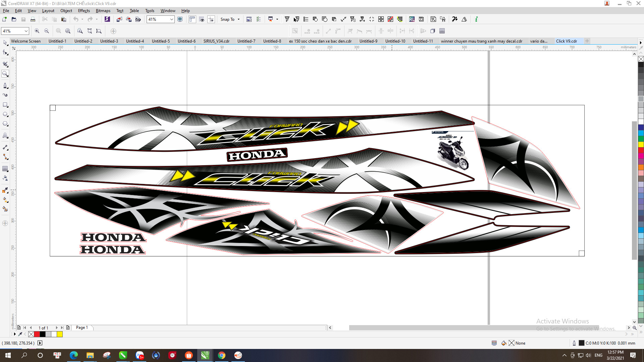Go to the first page button
This screenshot has width=644, height=362.
click(x=25, y=327)
